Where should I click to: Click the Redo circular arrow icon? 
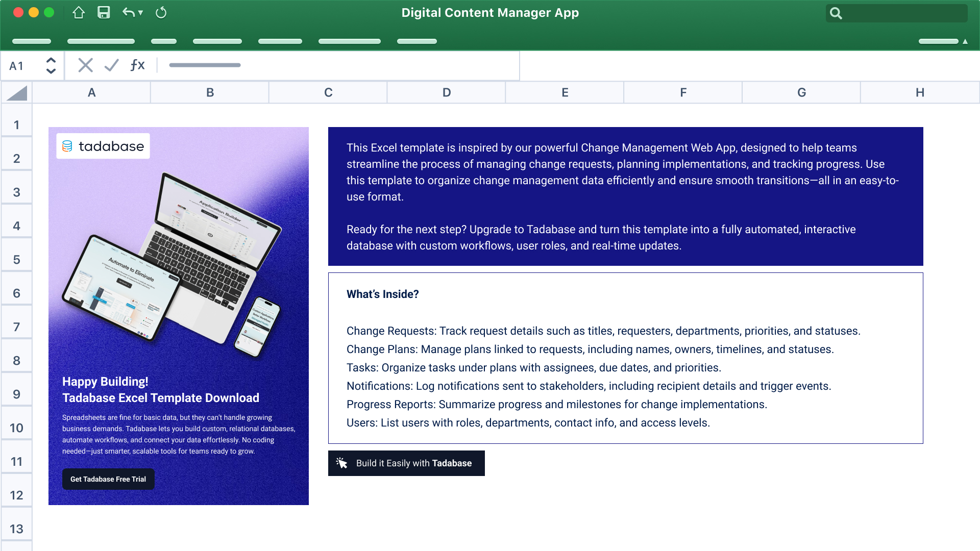pos(161,13)
